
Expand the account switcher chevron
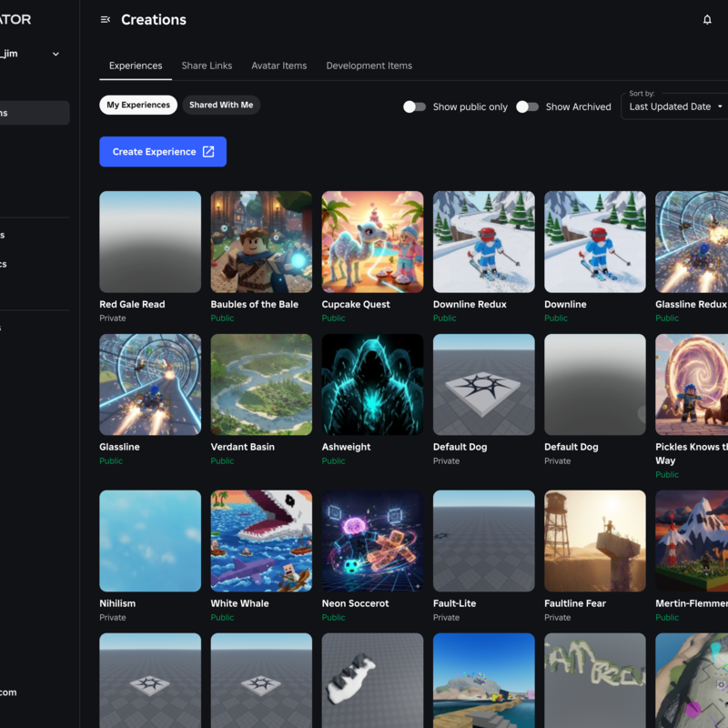click(56, 54)
